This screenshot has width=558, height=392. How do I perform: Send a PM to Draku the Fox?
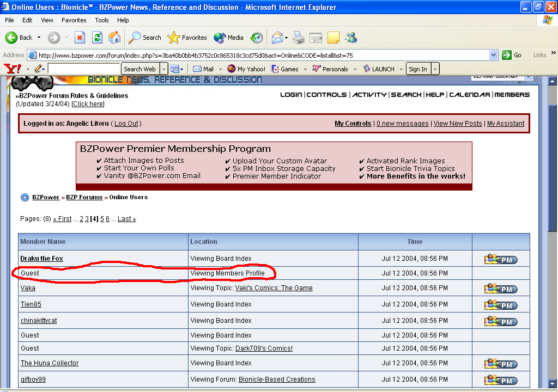(x=500, y=259)
